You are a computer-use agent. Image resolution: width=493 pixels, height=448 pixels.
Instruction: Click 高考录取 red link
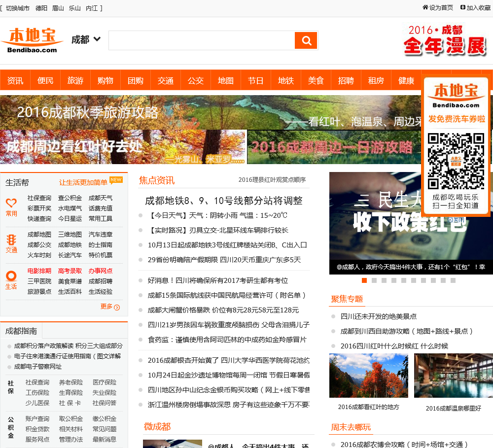(70, 271)
